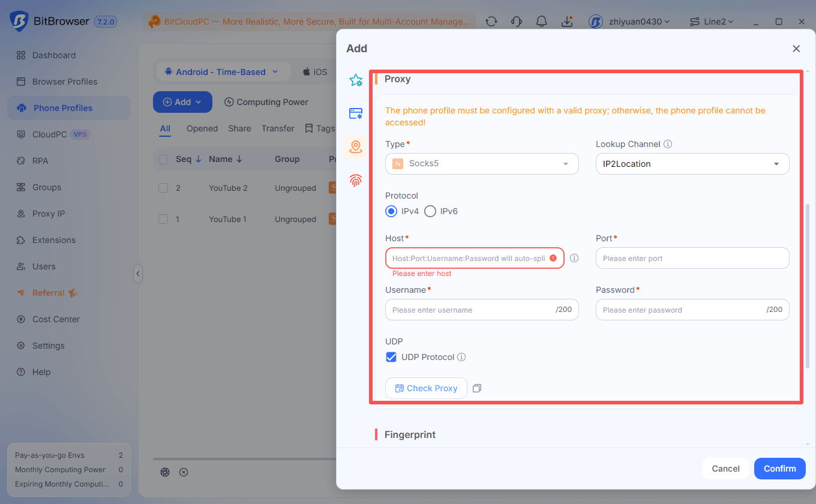Screen dimensions: 816x504
Task: Click the Add dialog vertical scrollbar
Action: 807,285
